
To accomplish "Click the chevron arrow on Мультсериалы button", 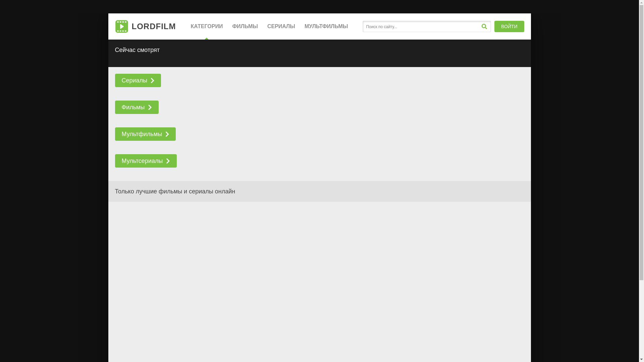I will coord(168,161).
